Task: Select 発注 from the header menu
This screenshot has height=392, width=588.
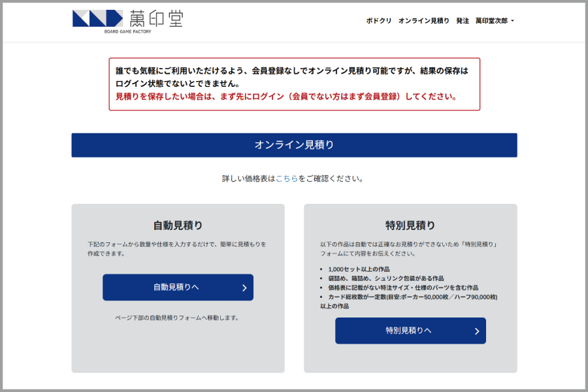Action: coord(463,21)
